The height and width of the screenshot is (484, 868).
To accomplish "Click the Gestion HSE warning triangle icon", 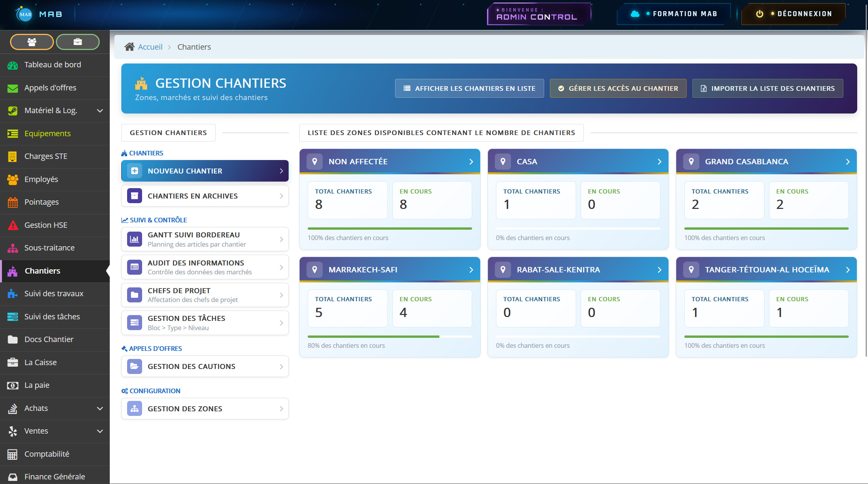I will click(x=13, y=225).
